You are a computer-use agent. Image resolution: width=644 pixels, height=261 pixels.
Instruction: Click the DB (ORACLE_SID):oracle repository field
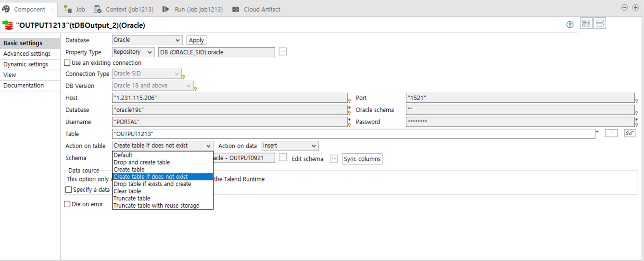click(216, 52)
